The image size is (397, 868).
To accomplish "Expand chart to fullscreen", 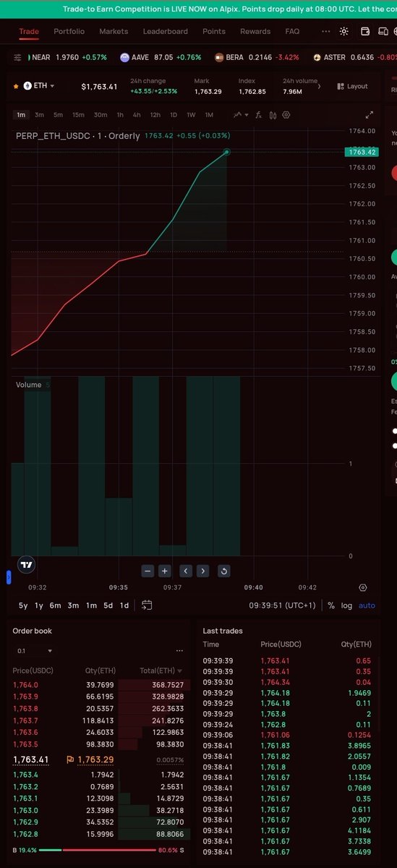I will [x=370, y=115].
